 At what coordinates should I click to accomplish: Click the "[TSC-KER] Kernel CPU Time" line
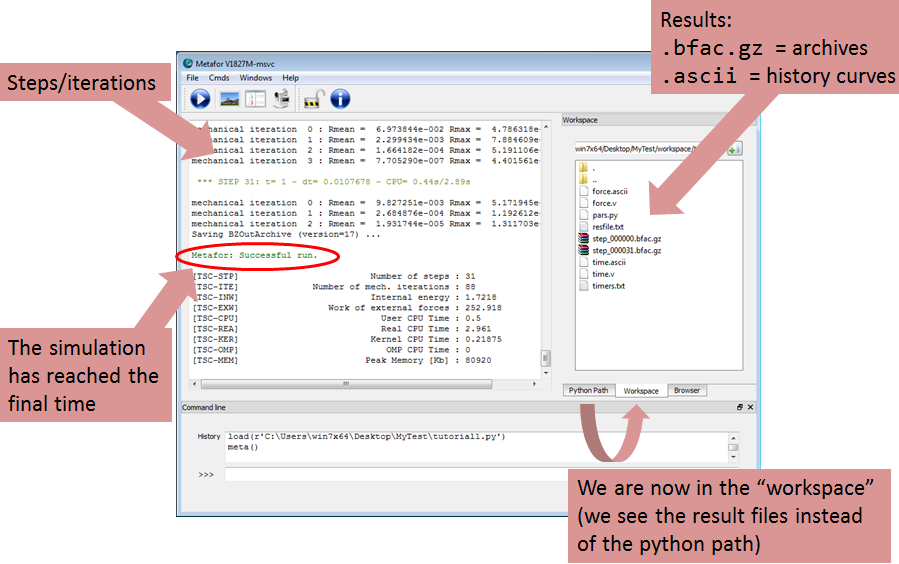point(347,339)
